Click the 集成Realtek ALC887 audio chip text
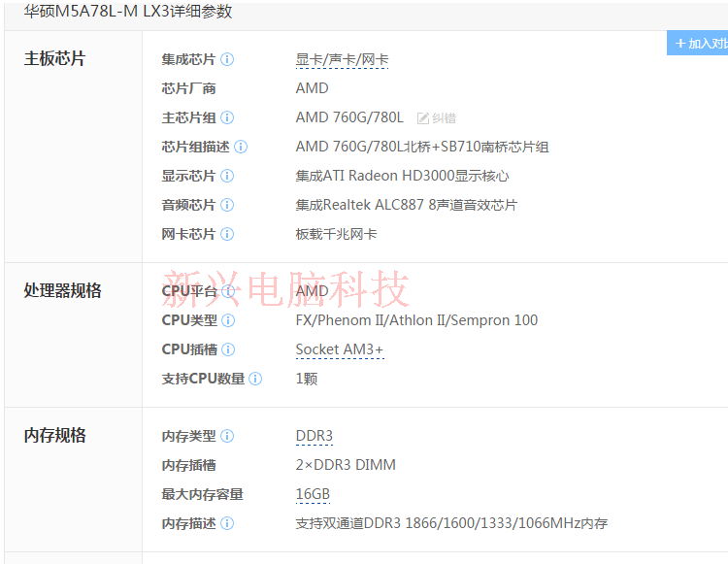Viewport: 728px width, 564px height. click(407, 205)
